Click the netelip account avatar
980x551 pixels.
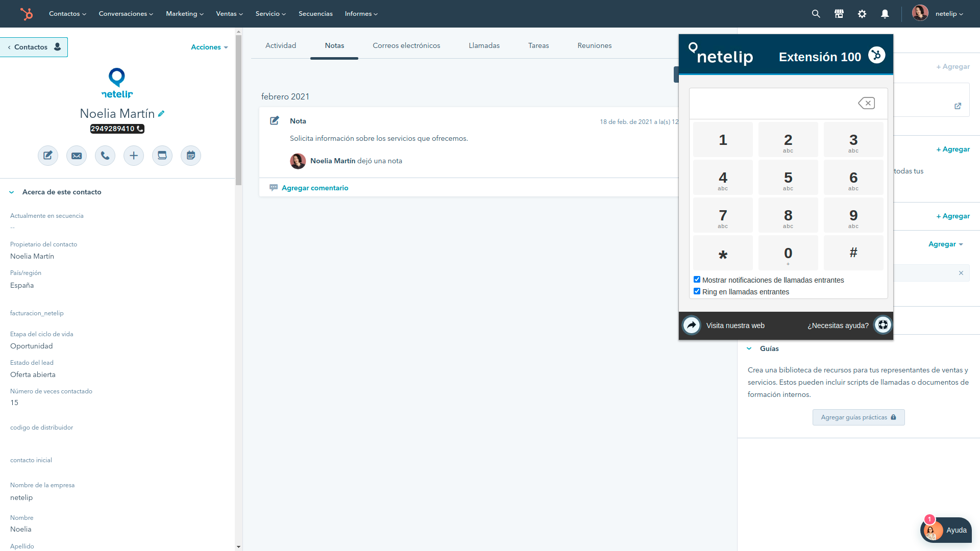pyautogui.click(x=920, y=13)
